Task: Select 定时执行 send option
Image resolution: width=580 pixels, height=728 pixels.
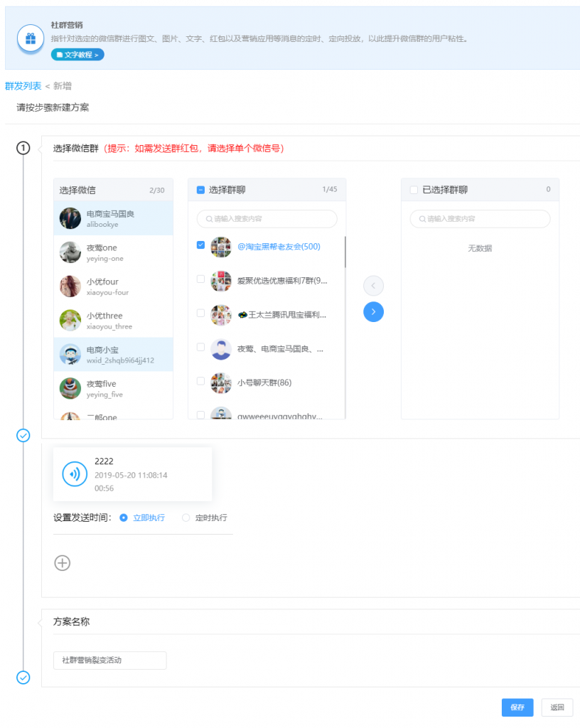Action: [205, 518]
